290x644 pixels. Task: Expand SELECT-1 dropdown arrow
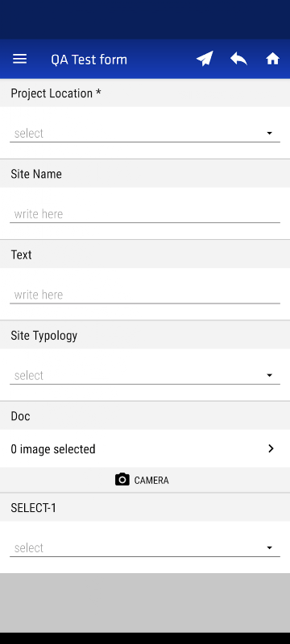(270, 548)
